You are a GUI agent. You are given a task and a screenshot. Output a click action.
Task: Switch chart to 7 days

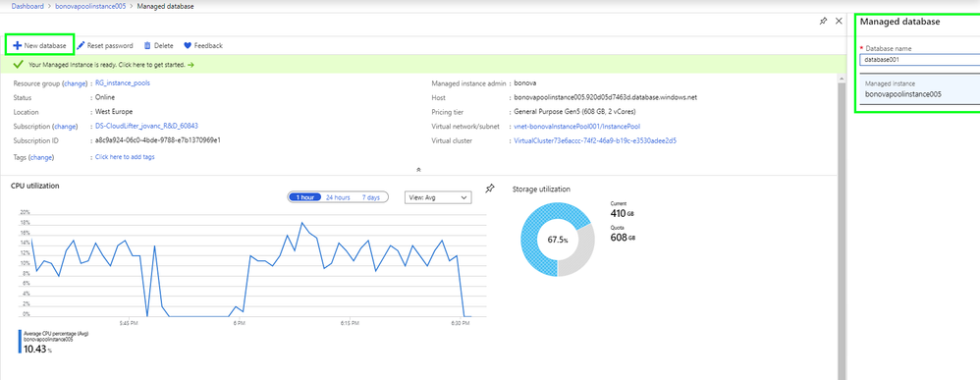[370, 197]
